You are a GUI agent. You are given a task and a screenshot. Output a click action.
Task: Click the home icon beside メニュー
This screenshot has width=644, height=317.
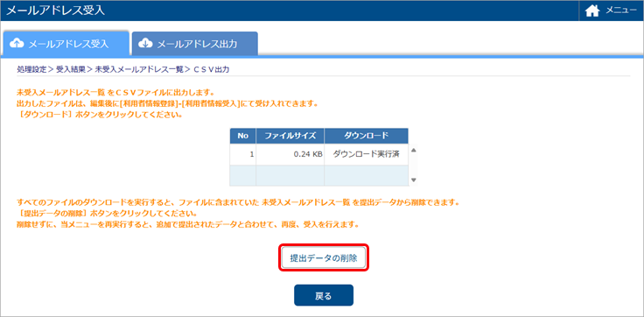(x=591, y=11)
